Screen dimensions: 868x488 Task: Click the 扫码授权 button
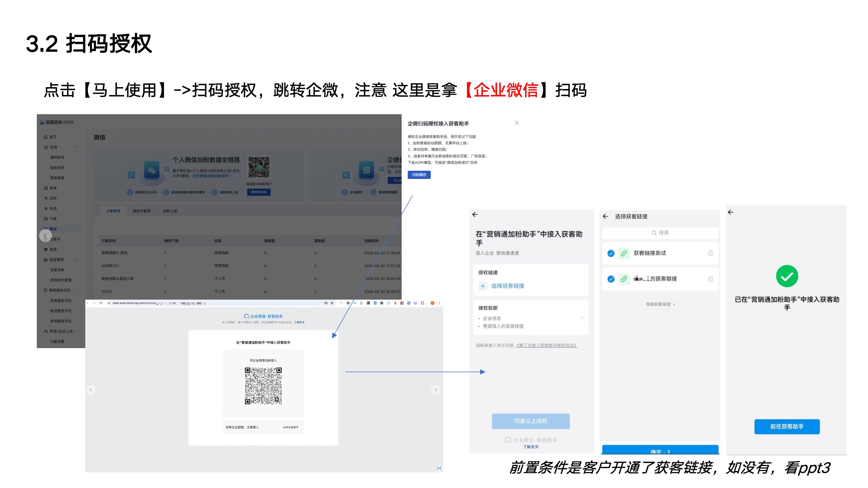(x=419, y=174)
